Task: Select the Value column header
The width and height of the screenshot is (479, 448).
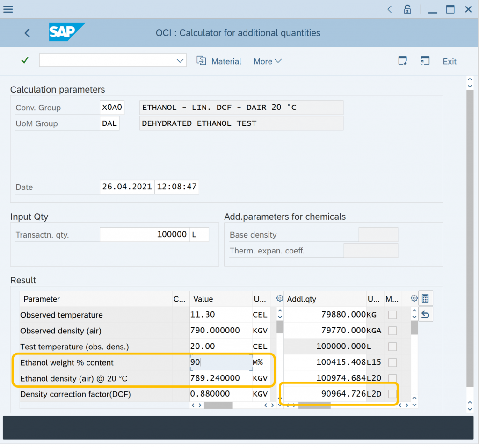Action: click(x=221, y=299)
